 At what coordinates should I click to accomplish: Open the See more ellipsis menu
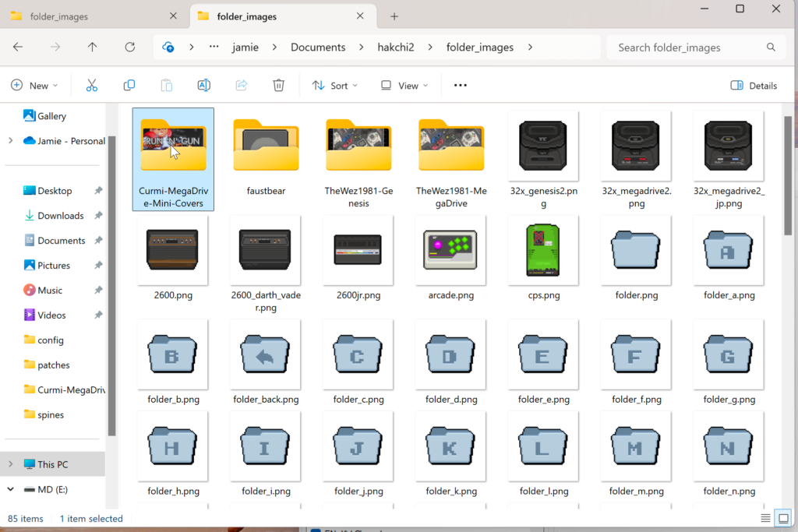point(460,86)
